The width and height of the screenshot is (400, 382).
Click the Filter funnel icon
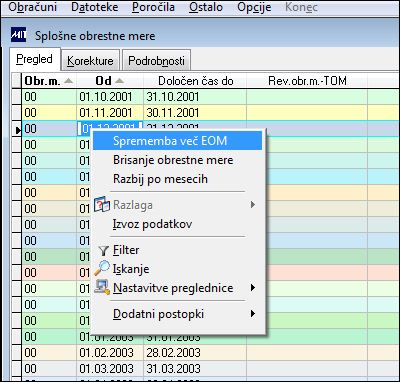[x=104, y=251]
